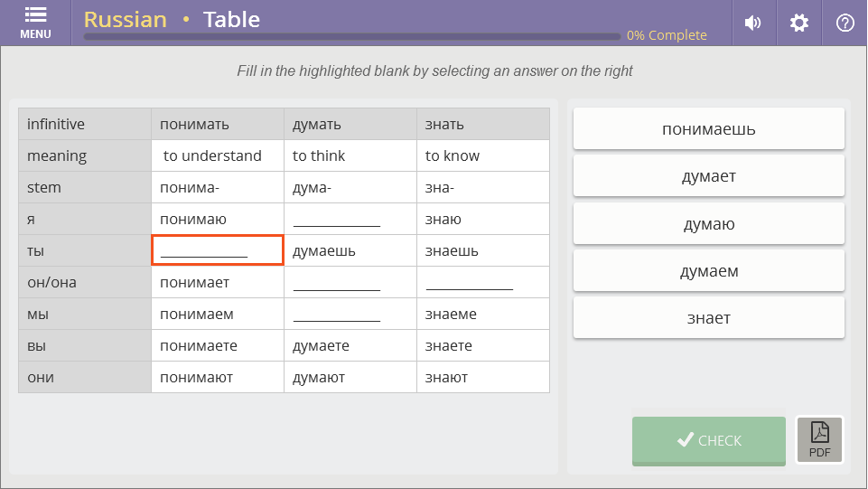This screenshot has width=868, height=489.
Task: Click the Table title in header
Action: 231,19
